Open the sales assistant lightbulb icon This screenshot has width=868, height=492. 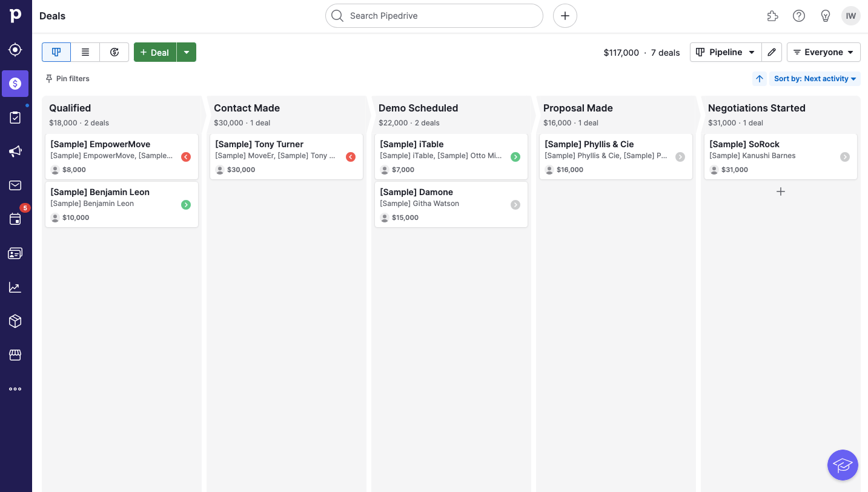[x=826, y=16]
